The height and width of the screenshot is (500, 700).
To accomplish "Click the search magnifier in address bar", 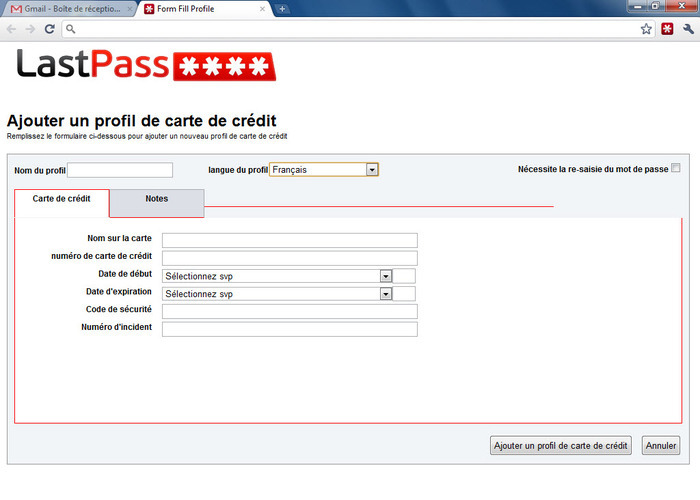I will coord(71,29).
